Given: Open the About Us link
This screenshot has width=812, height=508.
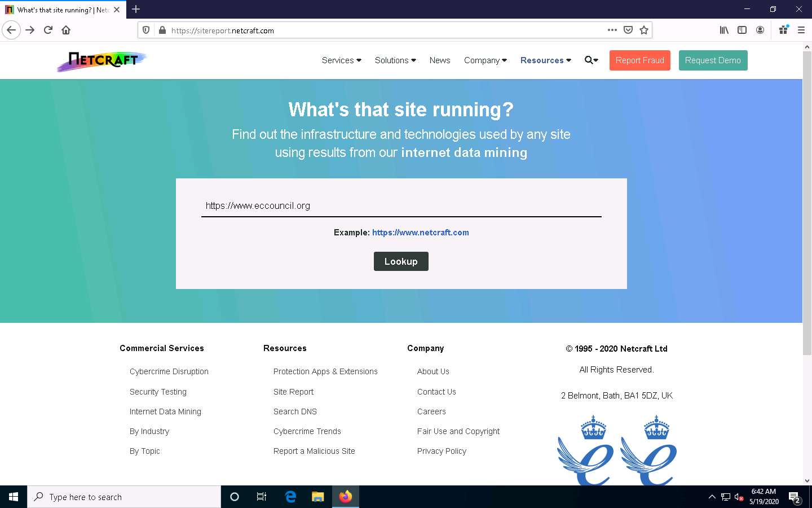Looking at the screenshot, I should point(433,371).
